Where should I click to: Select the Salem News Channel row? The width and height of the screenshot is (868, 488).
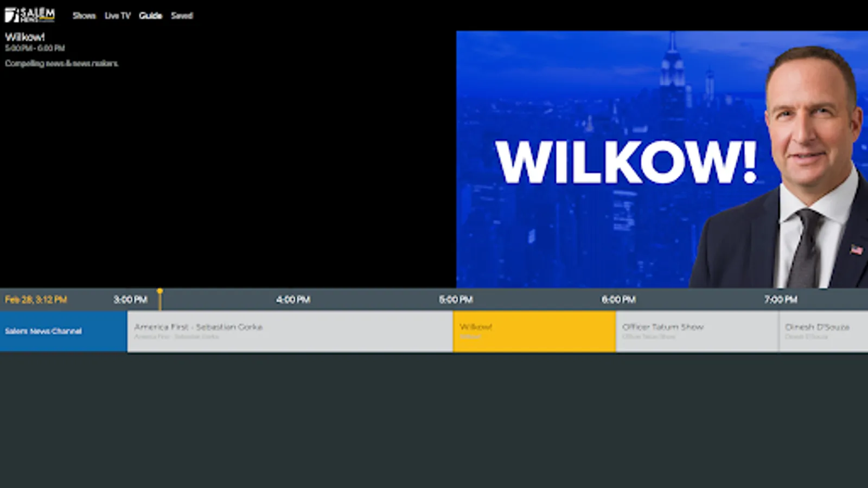[63, 331]
